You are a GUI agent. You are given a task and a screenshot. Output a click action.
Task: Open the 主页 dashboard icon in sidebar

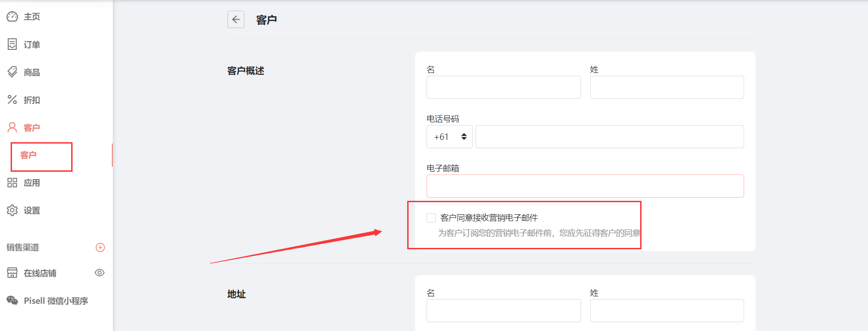click(x=12, y=17)
